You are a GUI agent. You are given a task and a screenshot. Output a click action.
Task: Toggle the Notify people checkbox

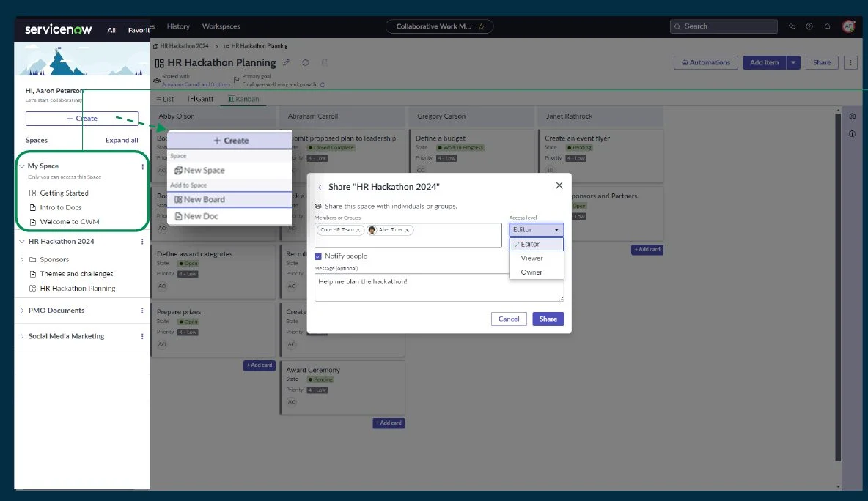[x=317, y=256]
